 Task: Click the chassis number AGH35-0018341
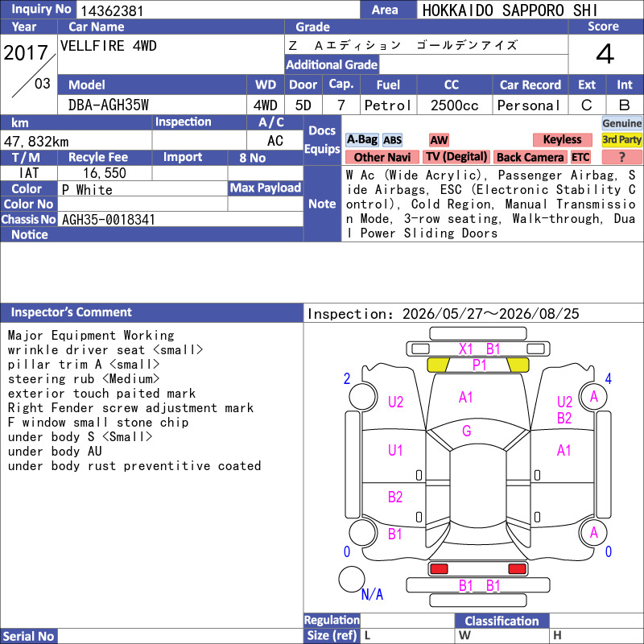pos(109,220)
